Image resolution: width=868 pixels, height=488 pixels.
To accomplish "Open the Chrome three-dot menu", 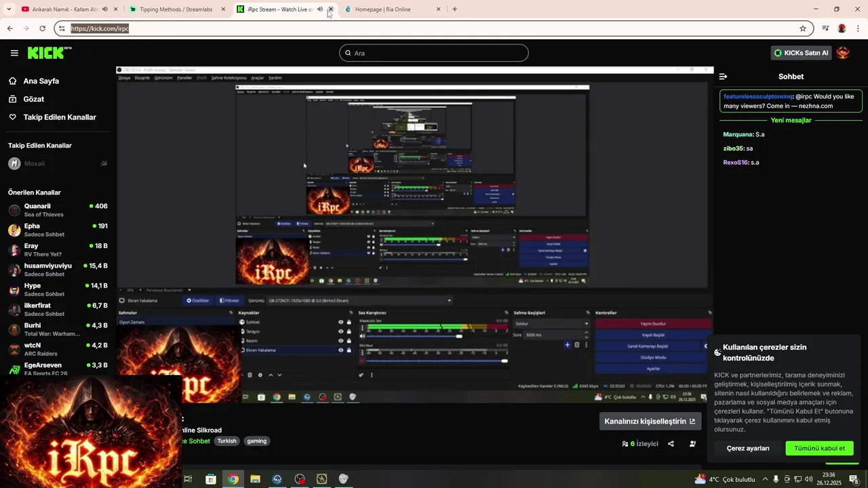I will pos(859,28).
